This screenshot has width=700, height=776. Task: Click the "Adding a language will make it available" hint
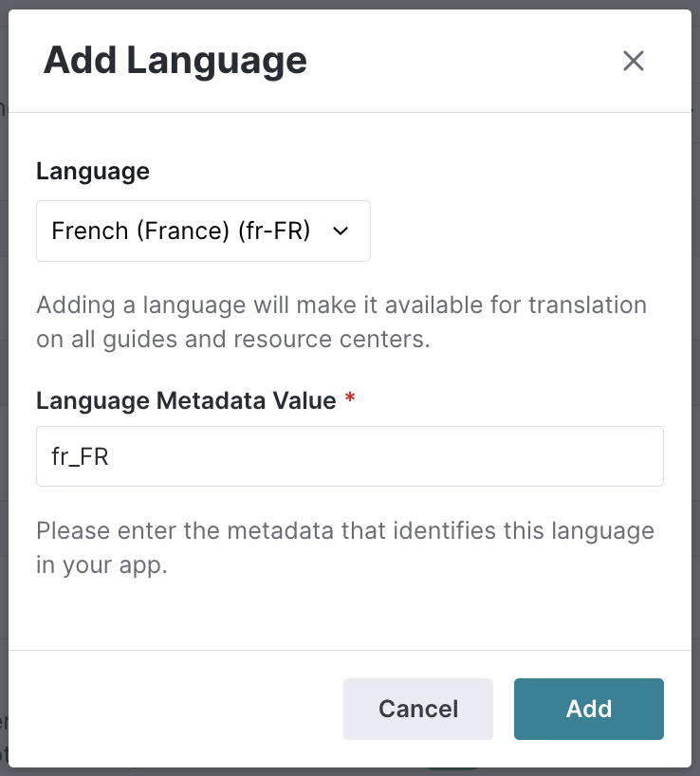[341, 322]
